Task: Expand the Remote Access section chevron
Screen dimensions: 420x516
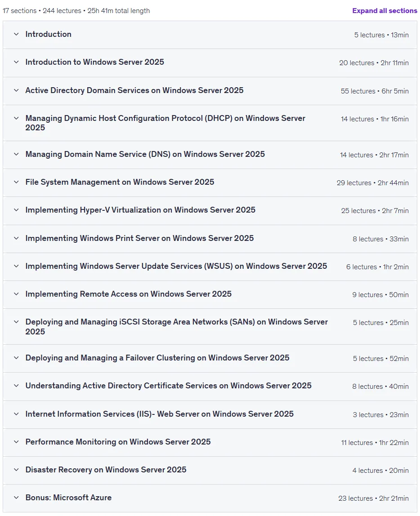Action: point(16,294)
